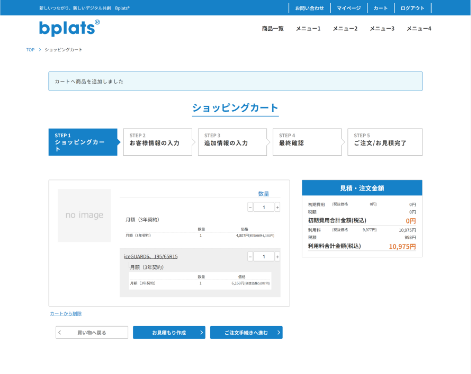Follow the TOP breadcrumb link
Screen dimensions: 471x374
click(30, 50)
